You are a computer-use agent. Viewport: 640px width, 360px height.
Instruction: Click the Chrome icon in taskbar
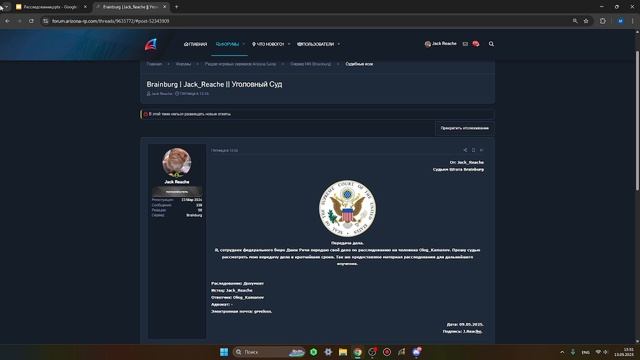(x=358, y=352)
